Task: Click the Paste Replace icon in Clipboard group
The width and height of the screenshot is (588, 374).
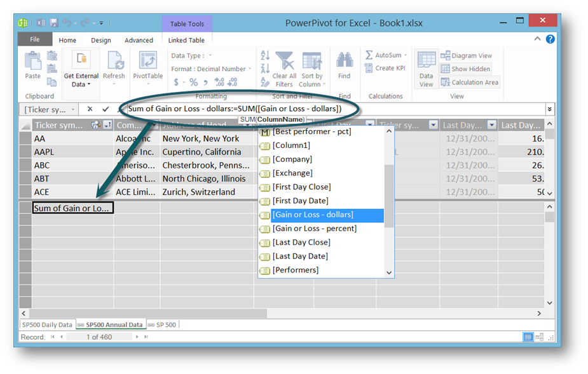Action: pos(51,69)
